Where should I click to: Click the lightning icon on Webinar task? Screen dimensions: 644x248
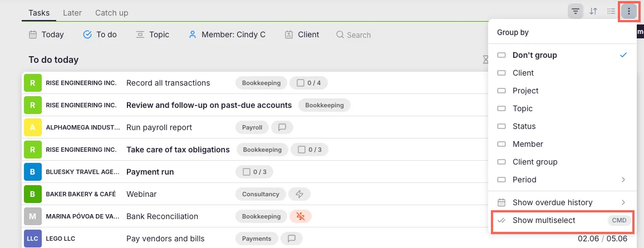(x=299, y=194)
